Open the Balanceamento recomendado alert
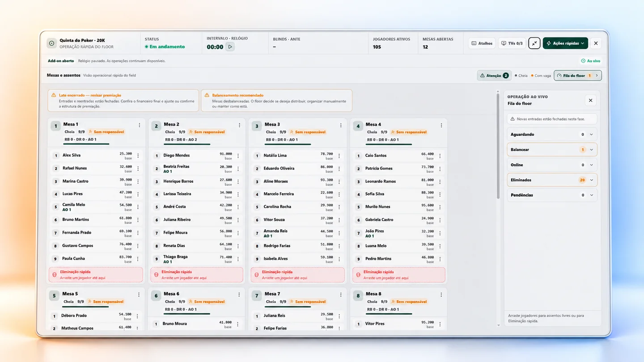Viewport: 644px width, 362px height. (x=276, y=101)
